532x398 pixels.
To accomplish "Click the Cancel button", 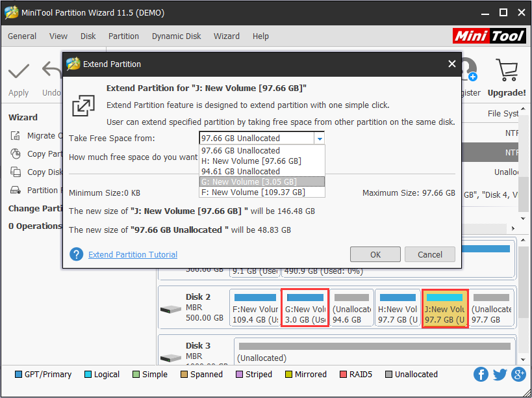I will coord(430,254).
